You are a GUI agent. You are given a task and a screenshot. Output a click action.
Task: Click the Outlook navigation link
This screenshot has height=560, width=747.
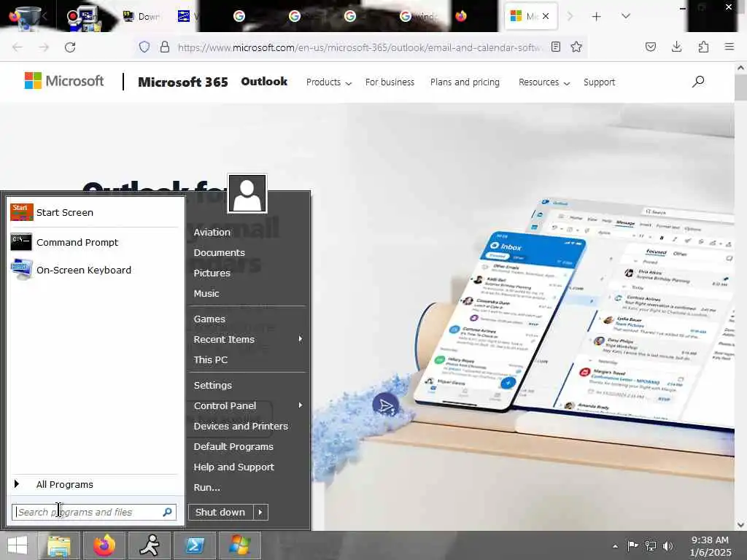click(264, 82)
